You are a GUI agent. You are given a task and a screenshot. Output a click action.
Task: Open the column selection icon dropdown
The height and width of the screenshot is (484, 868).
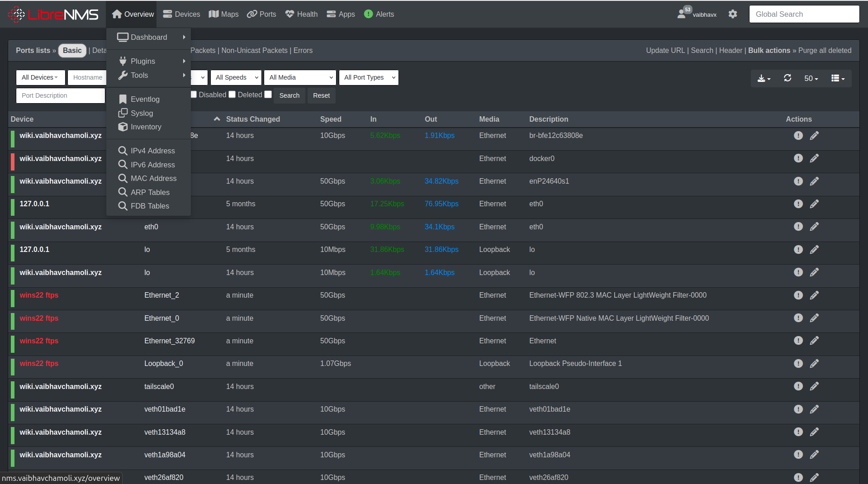click(x=837, y=78)
